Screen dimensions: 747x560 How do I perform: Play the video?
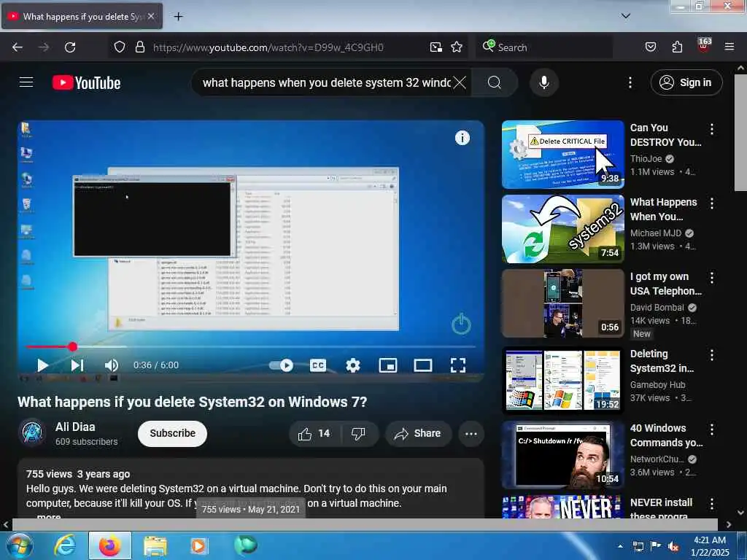tap(43, 365)
